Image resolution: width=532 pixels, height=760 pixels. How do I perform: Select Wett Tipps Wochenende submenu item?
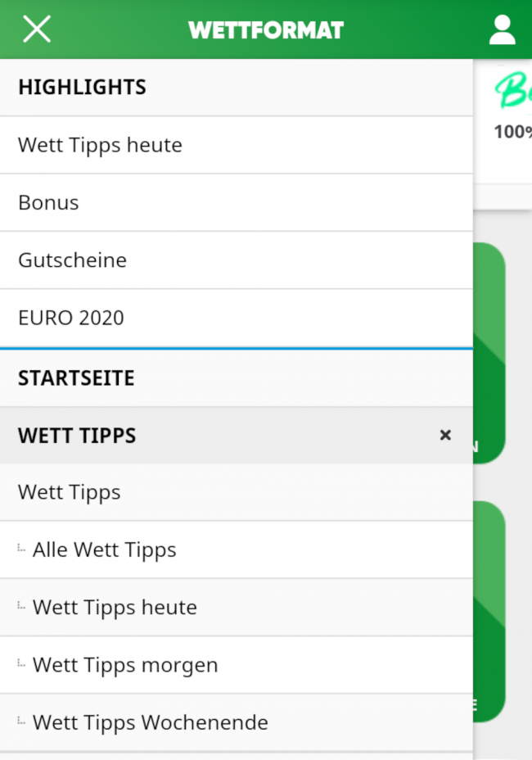pyautogui.click(x=150, y=722)
